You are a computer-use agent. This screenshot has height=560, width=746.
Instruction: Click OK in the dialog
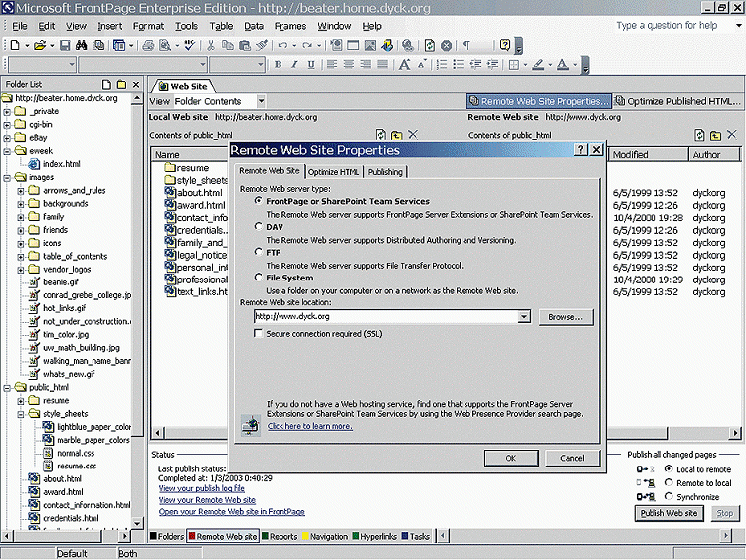coord(511,458)
